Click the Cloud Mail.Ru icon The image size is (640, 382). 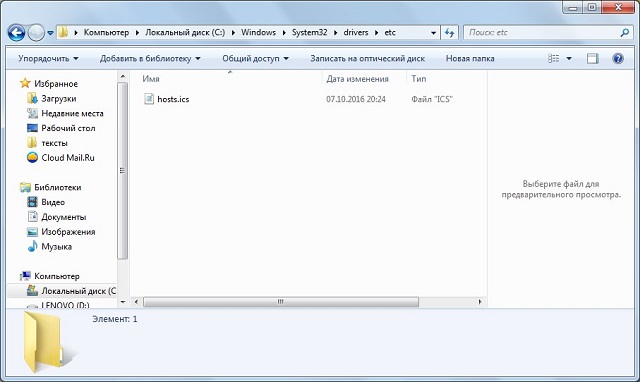[32, 158]
